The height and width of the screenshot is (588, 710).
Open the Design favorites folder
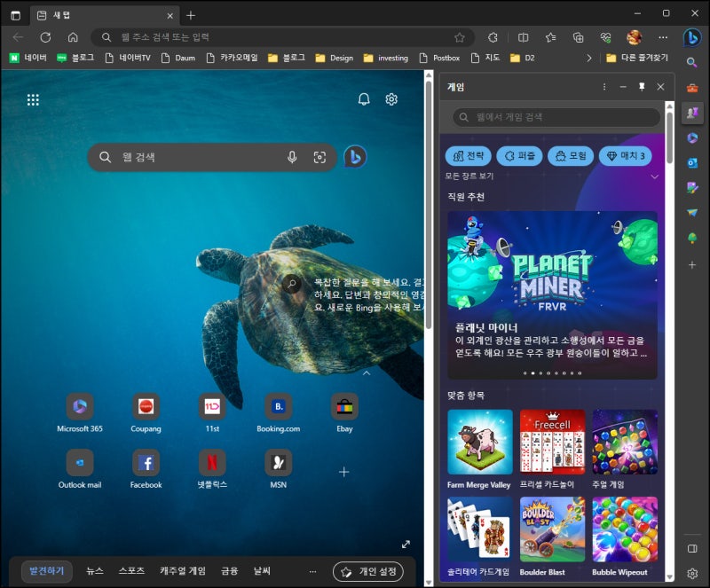[x=335, y=58]
